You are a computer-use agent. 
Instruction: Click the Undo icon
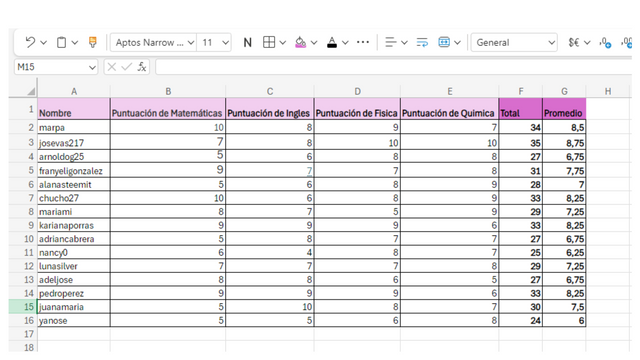tap(30, 42)
